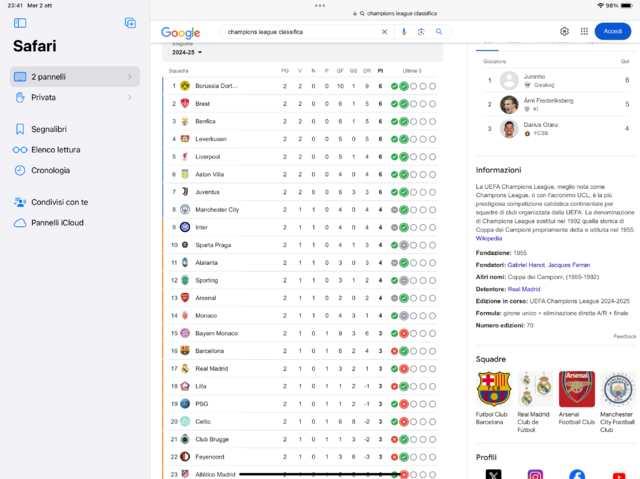
Task: Open Google Lens image search
Action: 421,32
